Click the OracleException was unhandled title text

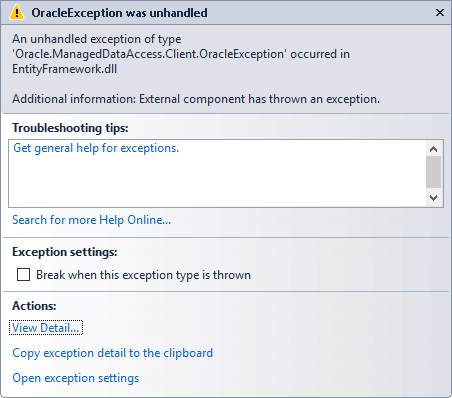119,13
